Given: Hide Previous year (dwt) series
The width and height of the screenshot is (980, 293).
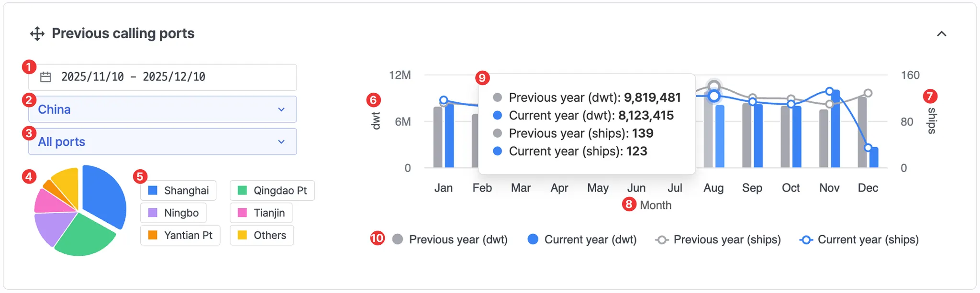Looking at the screenshot, I should (450, 239).
